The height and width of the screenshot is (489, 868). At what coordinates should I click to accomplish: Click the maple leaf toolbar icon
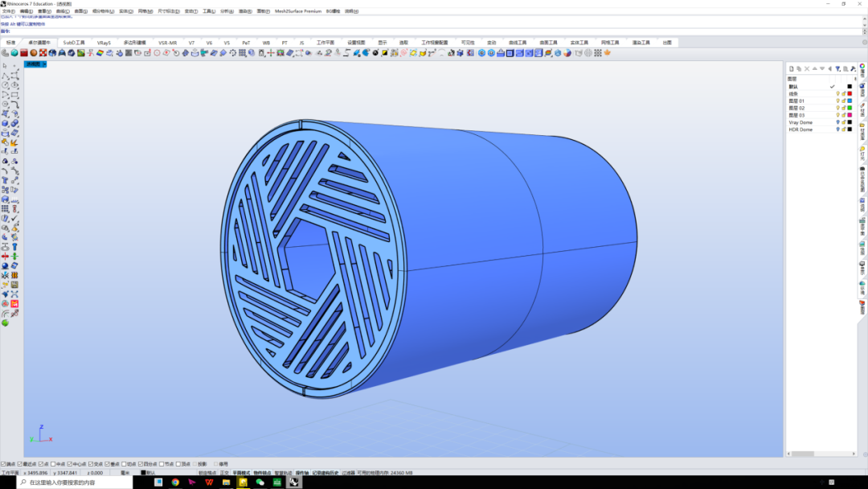click(608, 53)
